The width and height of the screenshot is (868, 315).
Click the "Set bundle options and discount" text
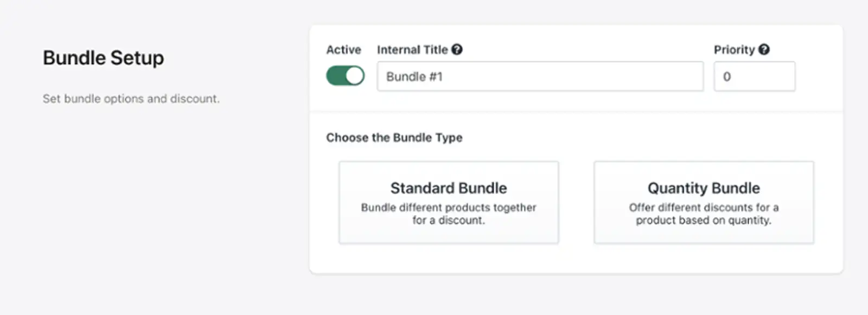coord(131,99)
